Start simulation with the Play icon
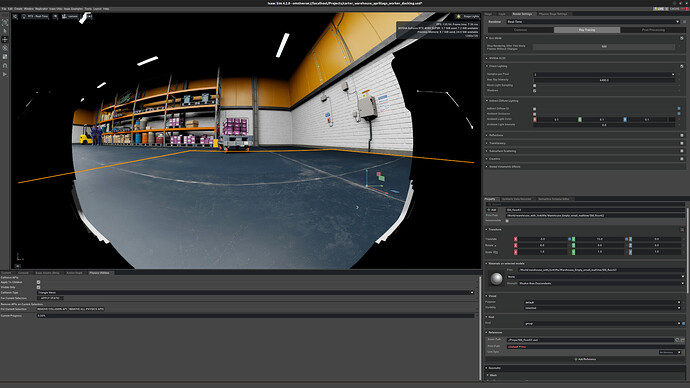 coord(5,74)
